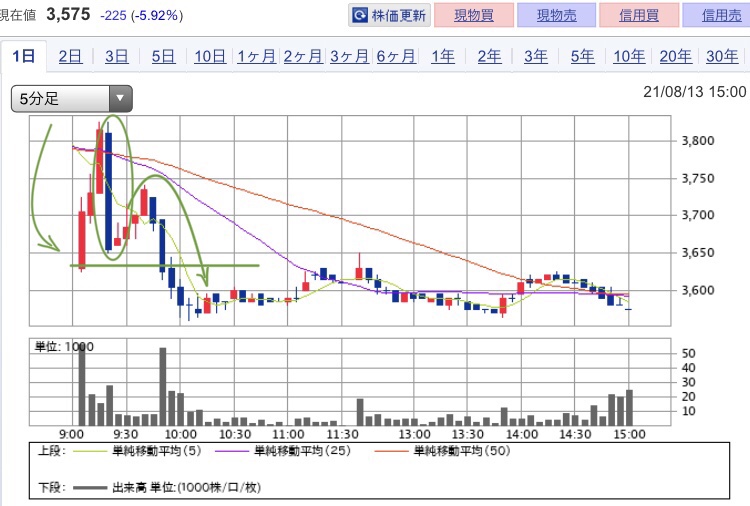Switch chart to 5日 period
Image resolution: width=750 pixels, height=506 pixels.
(163, 56)
